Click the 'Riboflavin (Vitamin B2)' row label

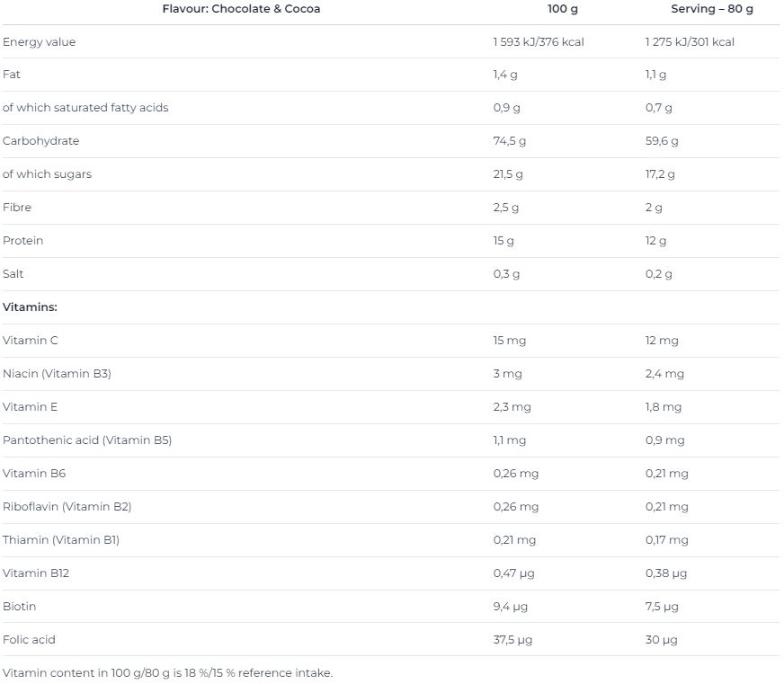coord(67,507)
